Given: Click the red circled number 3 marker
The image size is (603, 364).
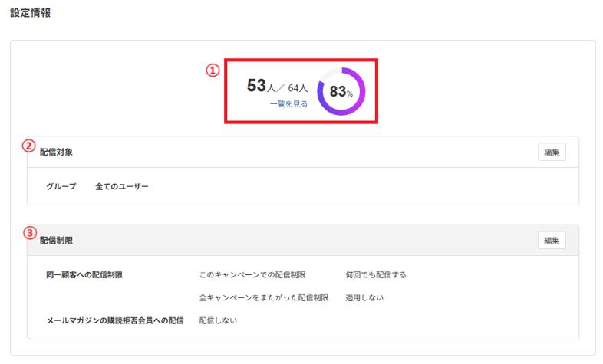Looking at the screenshot, I should [x=30, y=233].
